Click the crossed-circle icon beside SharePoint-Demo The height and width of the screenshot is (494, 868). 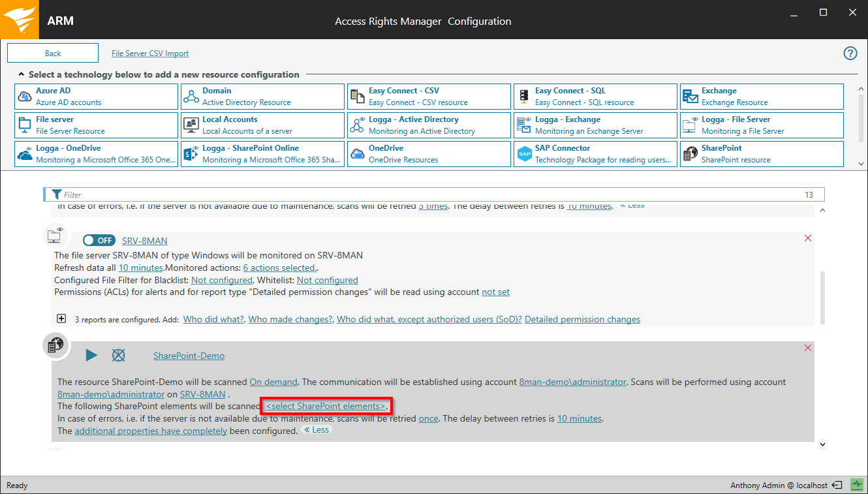118,355
